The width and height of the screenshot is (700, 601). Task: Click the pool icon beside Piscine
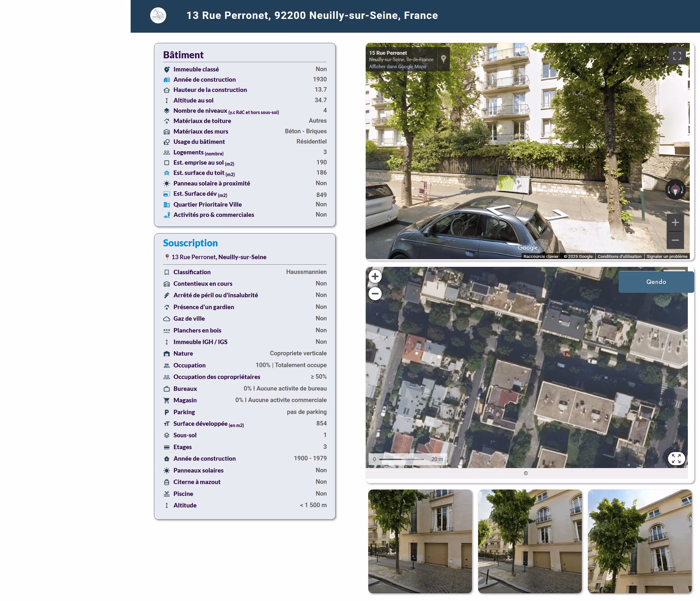167,493
